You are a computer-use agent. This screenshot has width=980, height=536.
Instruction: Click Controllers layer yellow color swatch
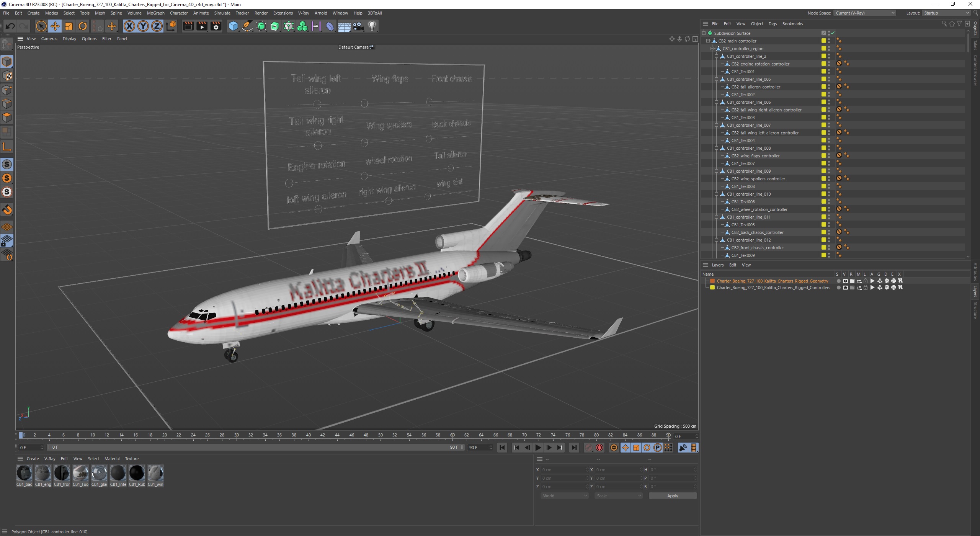(712, 288)
